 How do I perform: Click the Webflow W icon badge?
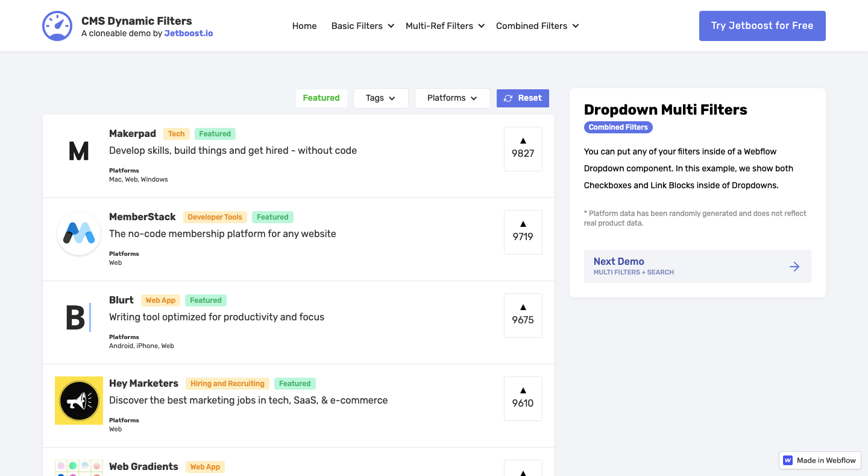tap(787, 460)
